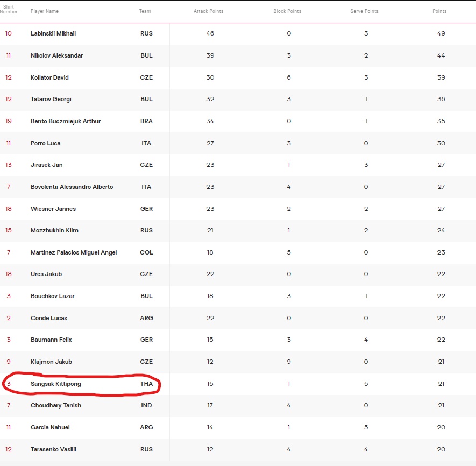Click IND team code for Choudhary Tanish

tap(146, 405)
